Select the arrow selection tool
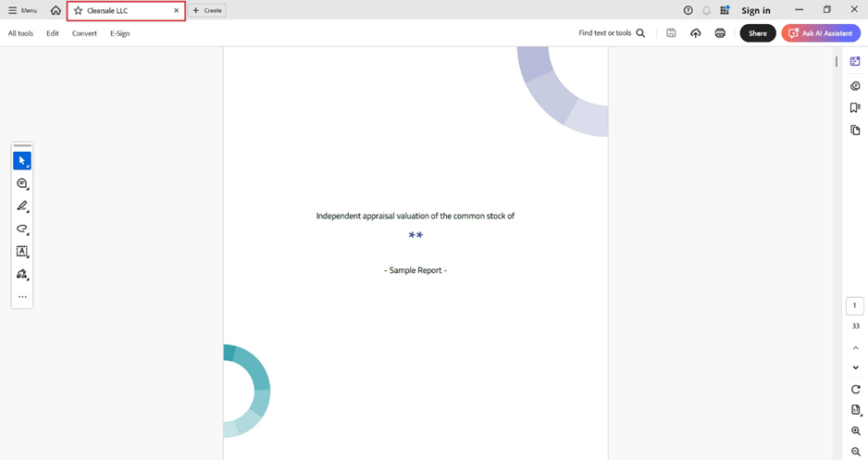 point(22,161)
